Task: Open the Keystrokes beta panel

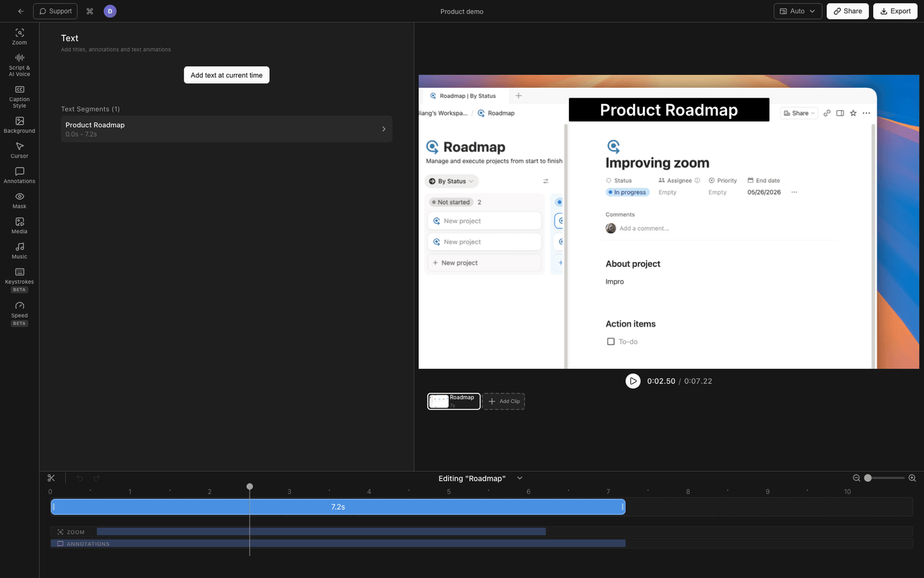Action: (20, 279)
